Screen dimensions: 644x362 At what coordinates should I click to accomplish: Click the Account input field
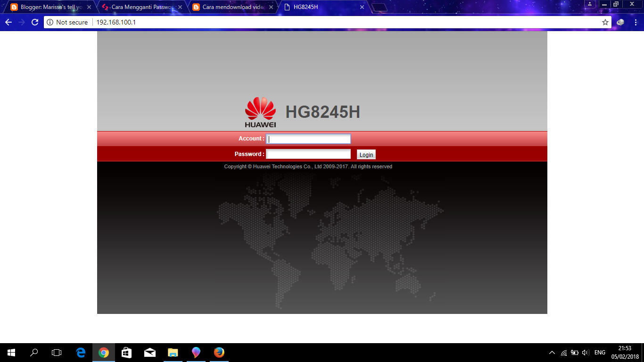tap(308, 139)
